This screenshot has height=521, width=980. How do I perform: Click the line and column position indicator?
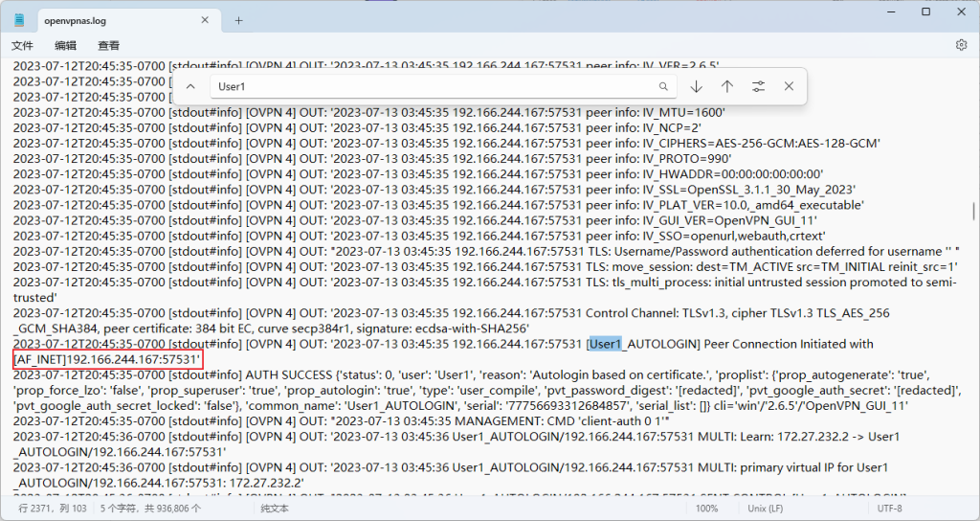[53, 509]
